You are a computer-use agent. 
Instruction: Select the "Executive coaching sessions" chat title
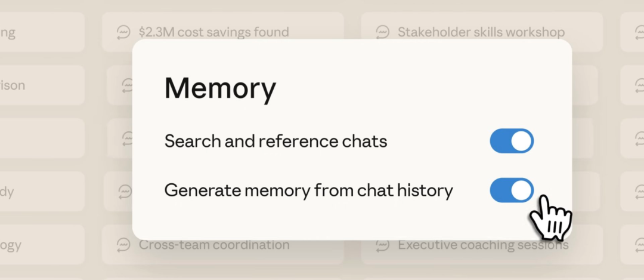483,245
